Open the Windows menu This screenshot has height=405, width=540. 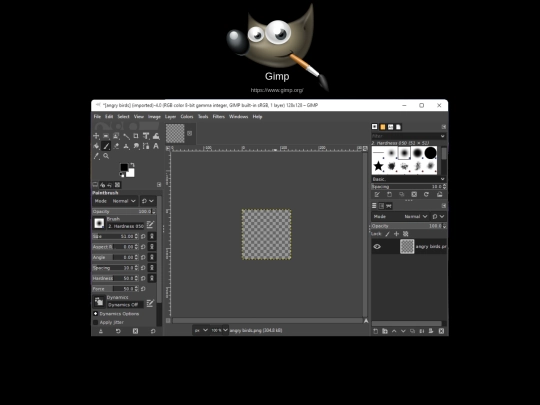point(238,117)
